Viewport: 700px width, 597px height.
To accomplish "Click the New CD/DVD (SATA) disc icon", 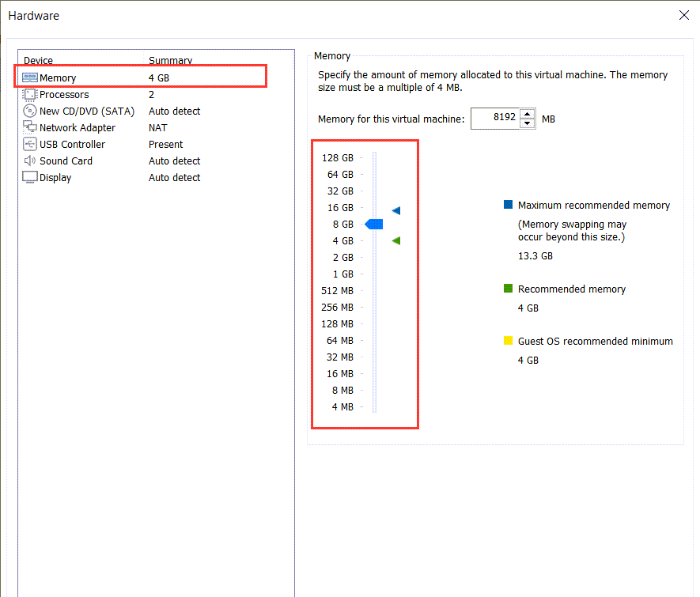I will [29, 111].
